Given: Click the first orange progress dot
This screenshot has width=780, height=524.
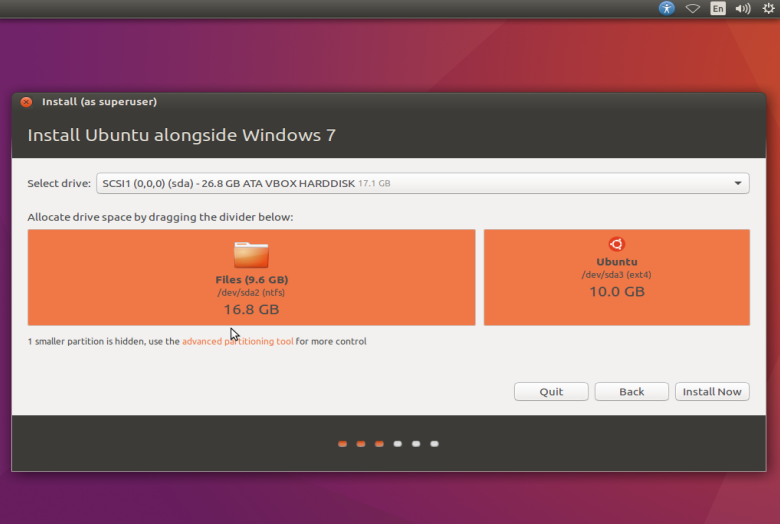Looking at the screenshot, I should coord(342,444).
